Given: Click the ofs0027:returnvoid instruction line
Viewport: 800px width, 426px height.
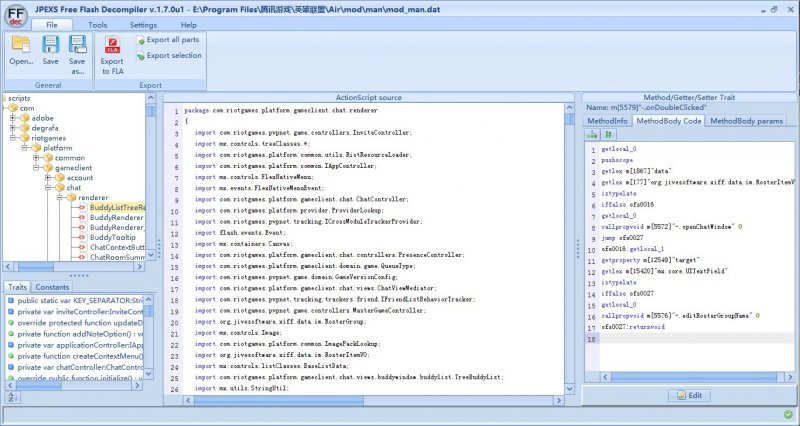Looking at the screenshot, I should tap(633, 327).
